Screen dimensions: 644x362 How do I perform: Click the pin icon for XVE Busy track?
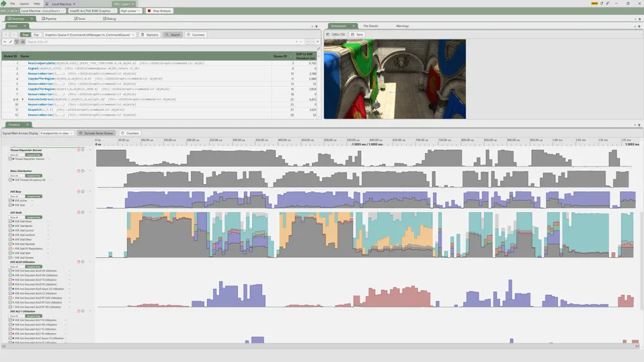tap(79, 191)
